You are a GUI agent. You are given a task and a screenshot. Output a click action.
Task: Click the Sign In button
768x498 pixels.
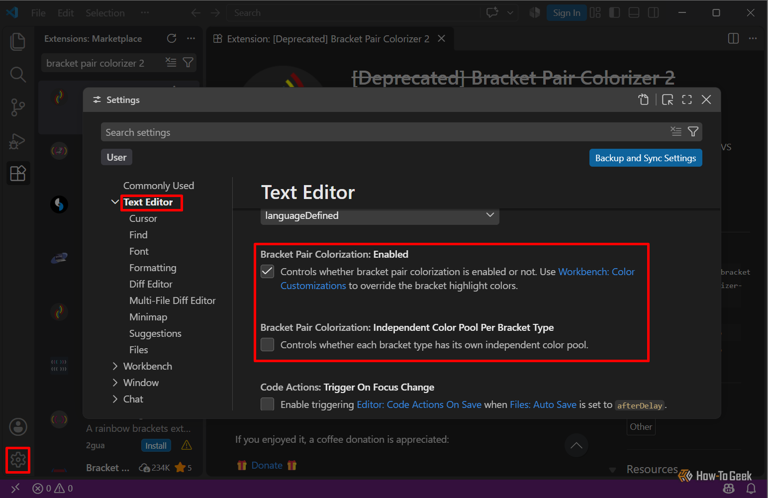click(x=566, y=13)
